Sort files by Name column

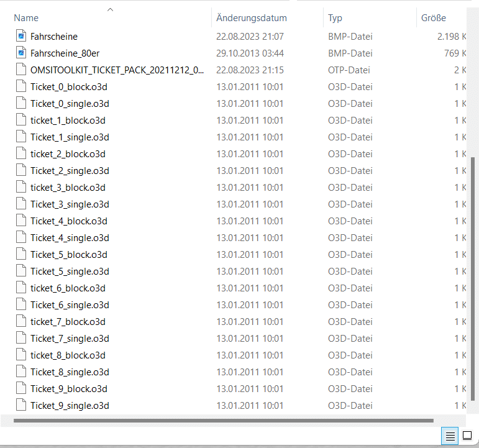26,18
